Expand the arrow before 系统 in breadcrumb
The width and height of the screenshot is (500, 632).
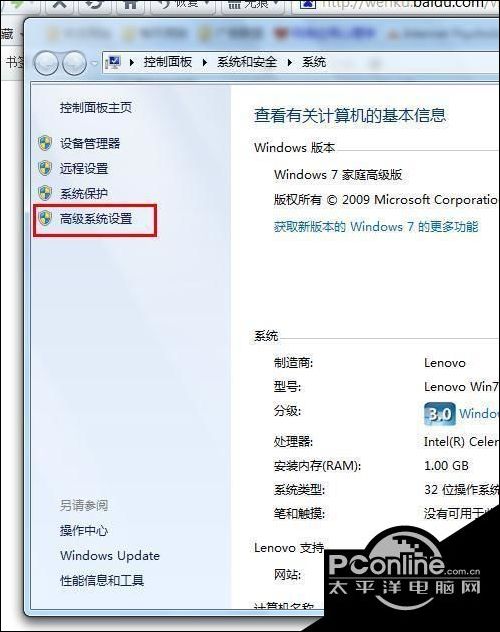click(290, 62)
